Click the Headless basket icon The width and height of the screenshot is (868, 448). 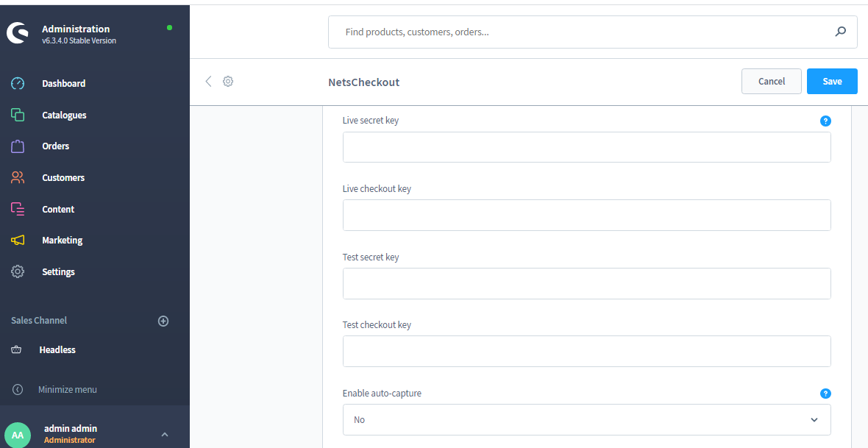point(17,350)
